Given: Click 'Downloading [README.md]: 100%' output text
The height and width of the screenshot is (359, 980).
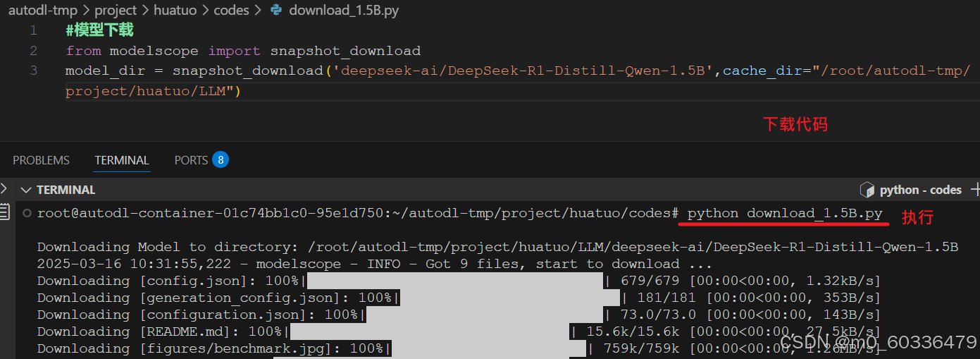Looking at the screenshot, I should [x=159, y=331].
